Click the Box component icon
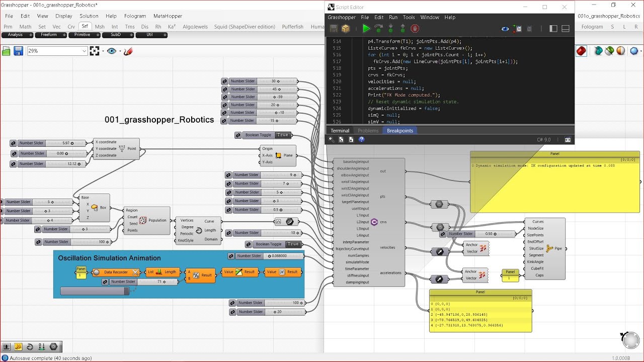Screen dimensions: 644x362 (94, 207)
